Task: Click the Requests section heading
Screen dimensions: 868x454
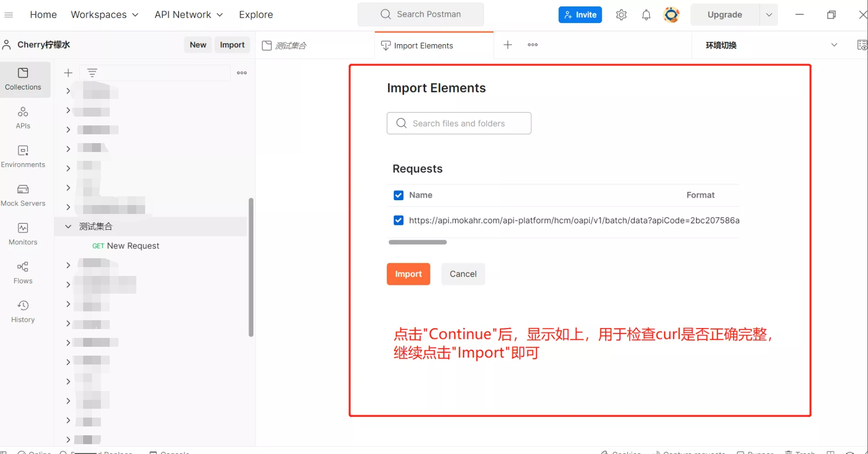Action: [x=417, y=169]
